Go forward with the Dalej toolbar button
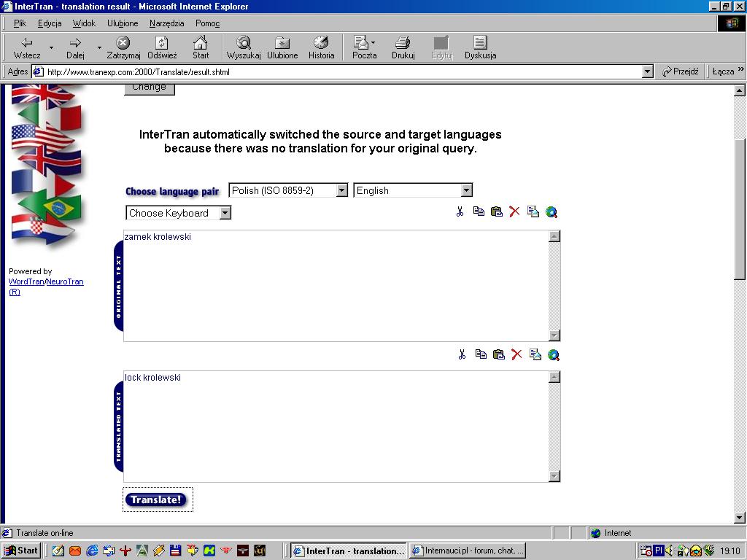The height and width of the screenshot is (560, 747). click(x=75, y=47)
